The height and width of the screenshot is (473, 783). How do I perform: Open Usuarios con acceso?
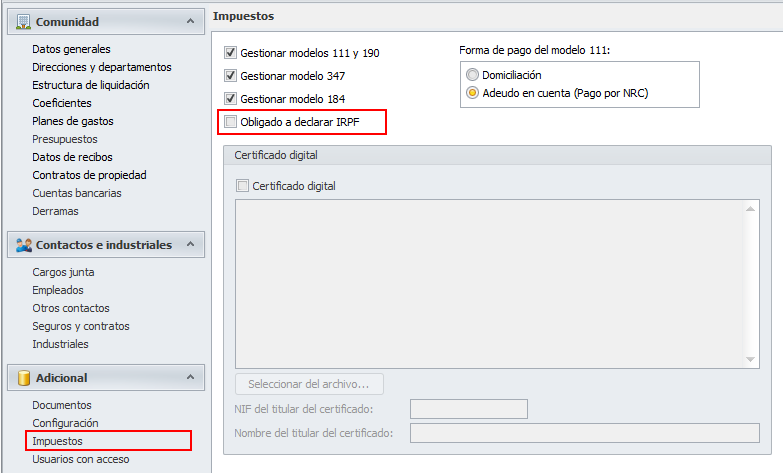(x=81, y=459)
